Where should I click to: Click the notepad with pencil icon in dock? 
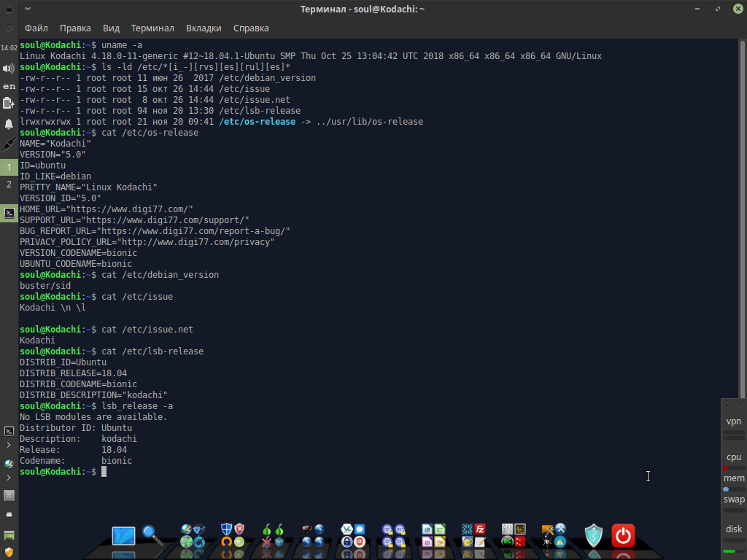[480, 542]
